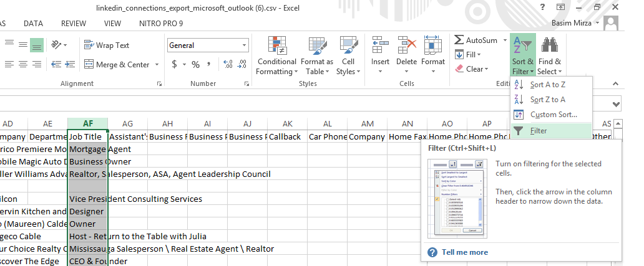
Task: Open the Format cells menu
Action: tap(433, 55)
